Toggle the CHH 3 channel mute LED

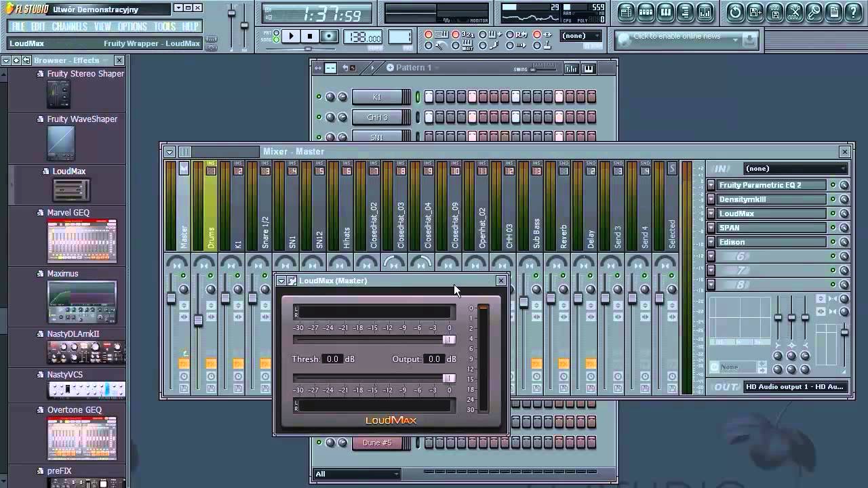pyautogui.click(x=319, y=117)
